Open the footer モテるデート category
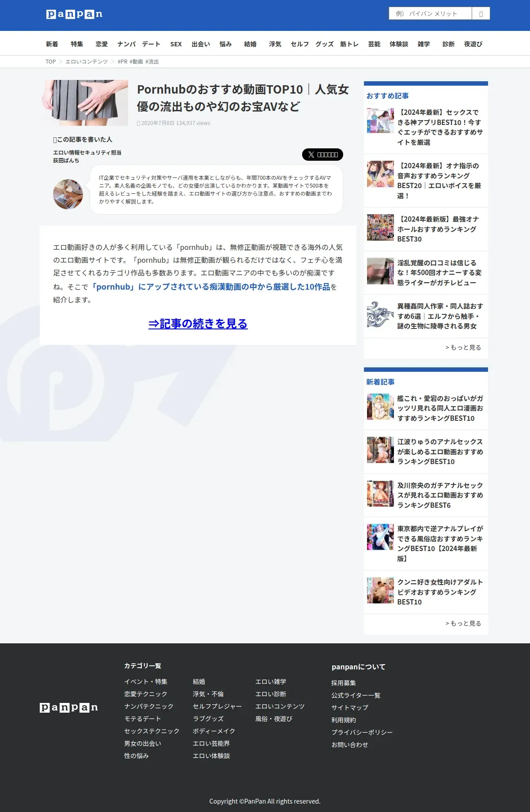530x812 pixels. 143,719
